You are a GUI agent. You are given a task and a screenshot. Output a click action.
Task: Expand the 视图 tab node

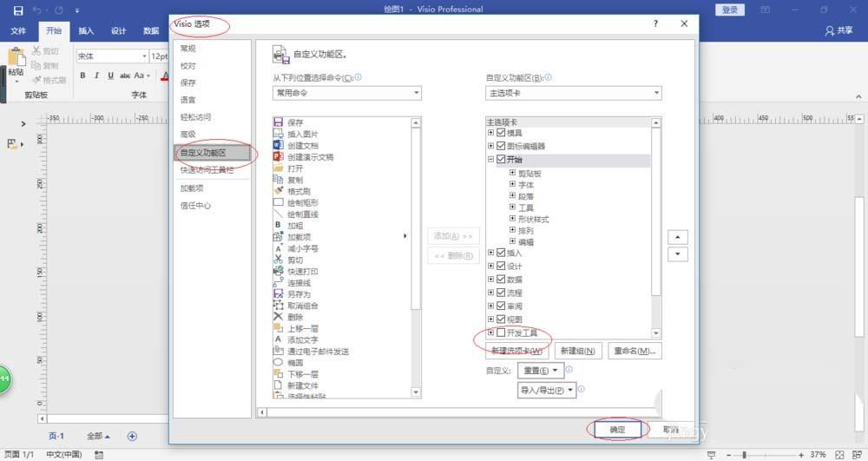pos(490,319)
